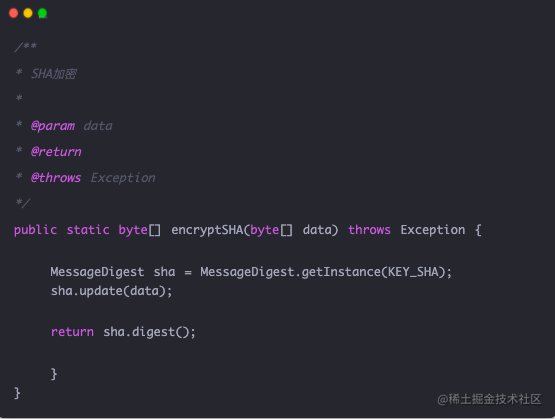This screenshot has height=419, width=555.
Task: Click the @return tag in the comment
Action: click(x=56, y=151)
